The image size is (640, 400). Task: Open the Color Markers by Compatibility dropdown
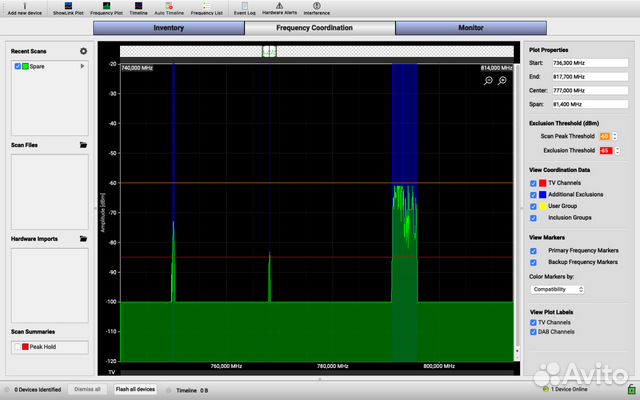pyautogui.click(x=557, y=289)
